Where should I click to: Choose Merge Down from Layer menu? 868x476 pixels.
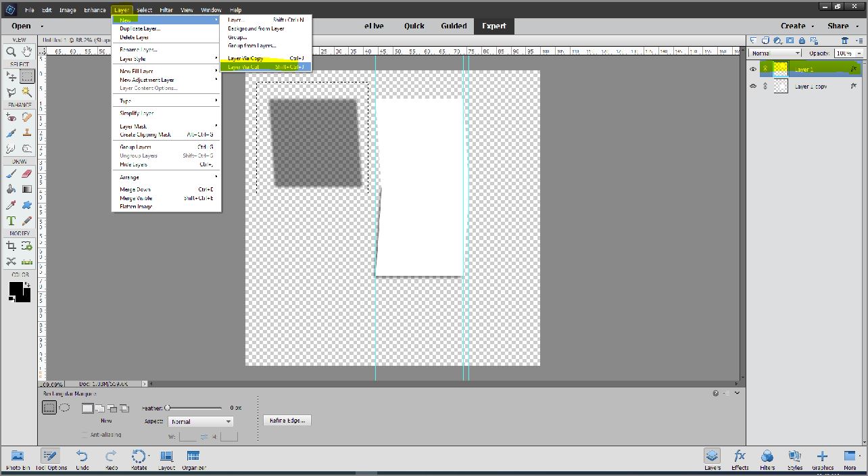tap(166, 189)
